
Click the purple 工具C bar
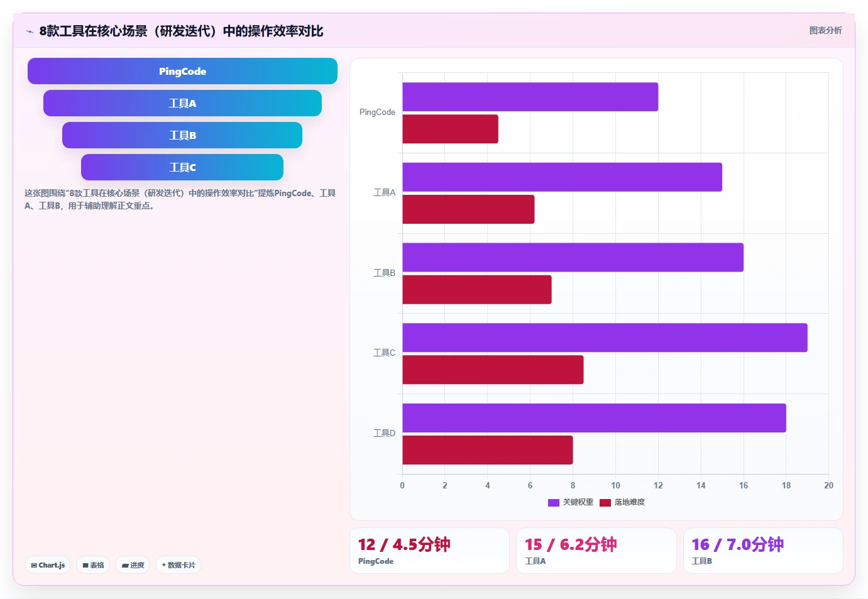[x=605, y=338]
